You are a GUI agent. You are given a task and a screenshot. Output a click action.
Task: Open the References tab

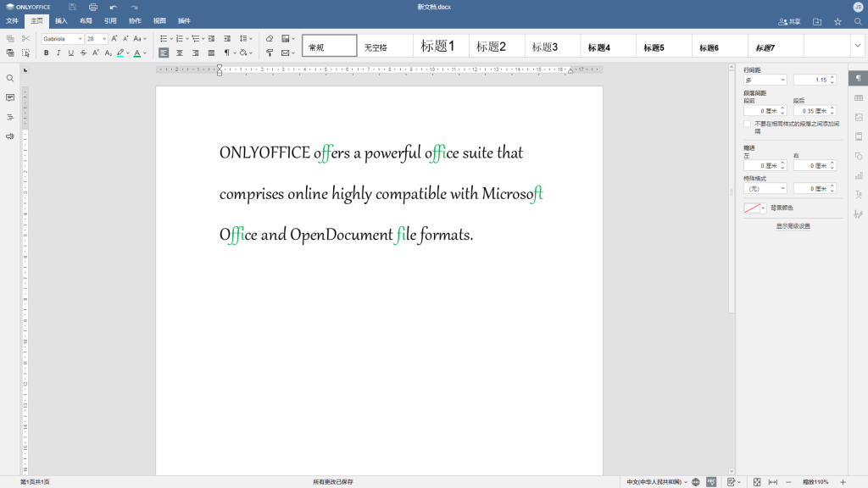coord(110,21)
